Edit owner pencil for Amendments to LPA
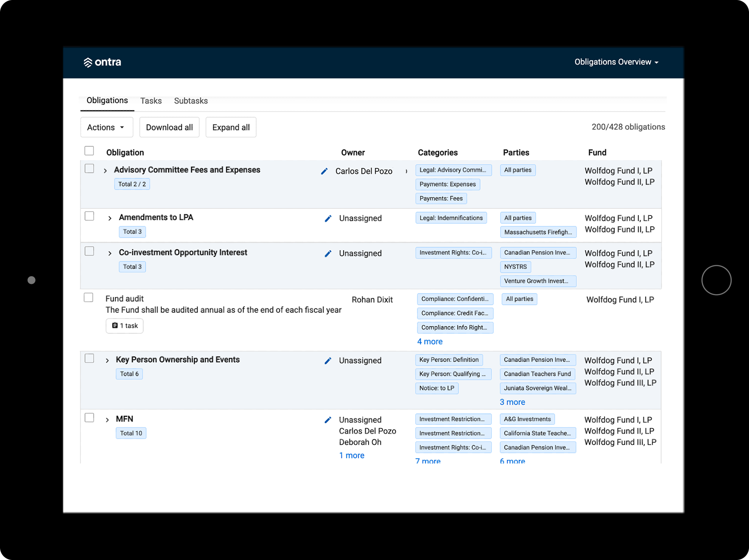This screenshot has height=560, width=749. pos(328,219)
